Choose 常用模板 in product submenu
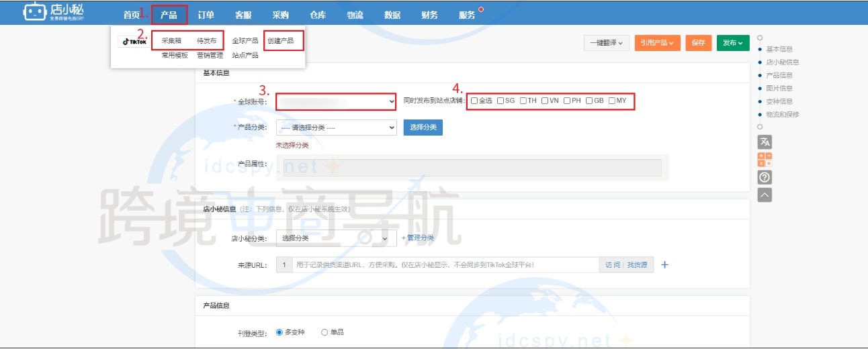This screenshot has width=868, height=349. [x=175, y=56]
